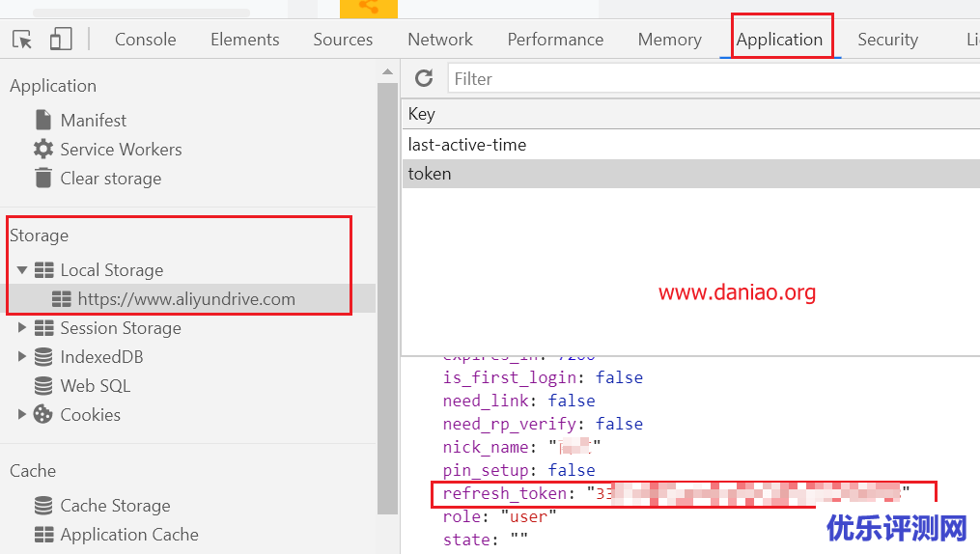Image resolution: width=980 pixels, height=554 pixels.
Task: Toggle the device toolbar icon
Action: click(61, 39)
